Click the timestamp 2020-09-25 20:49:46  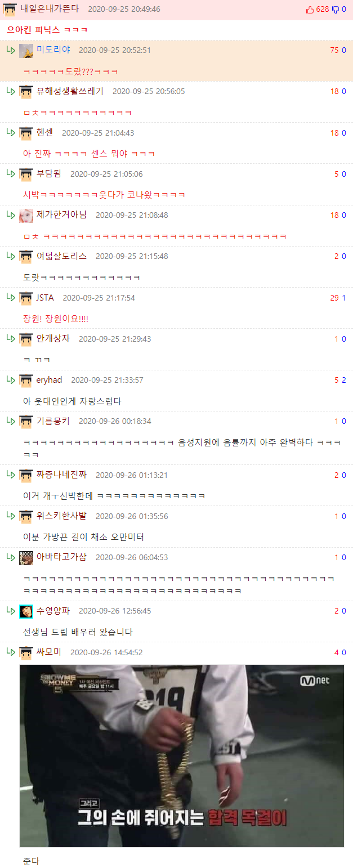(124, 10)
